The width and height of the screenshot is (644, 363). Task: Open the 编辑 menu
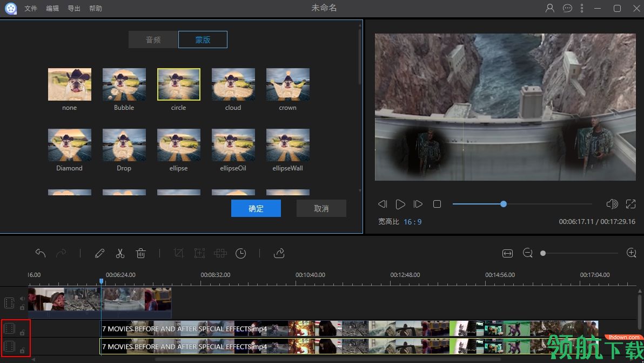[52, 8]
